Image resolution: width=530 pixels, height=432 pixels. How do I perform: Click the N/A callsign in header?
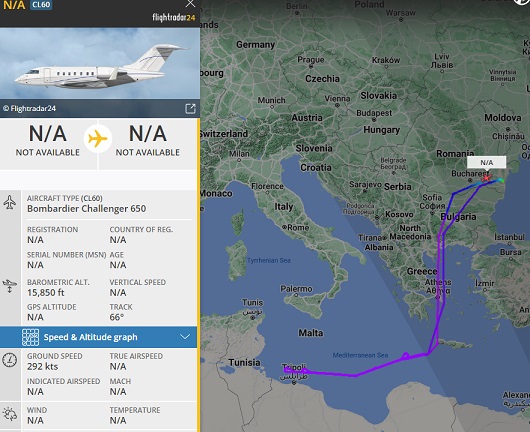[14, 5]
